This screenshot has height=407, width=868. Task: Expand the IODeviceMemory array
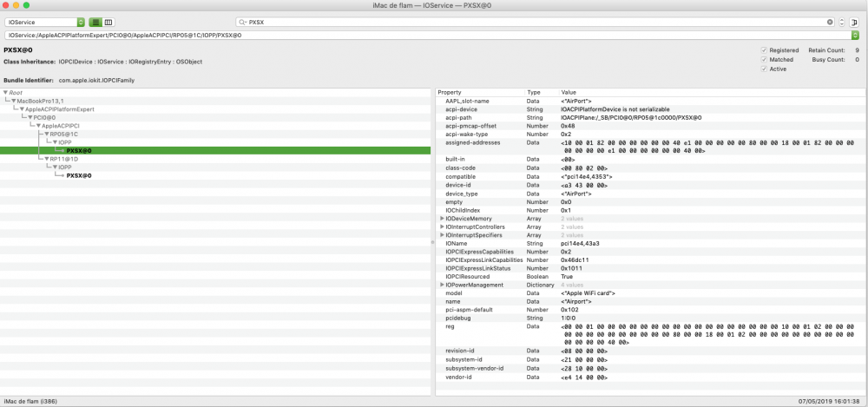(x=442, y=219)
